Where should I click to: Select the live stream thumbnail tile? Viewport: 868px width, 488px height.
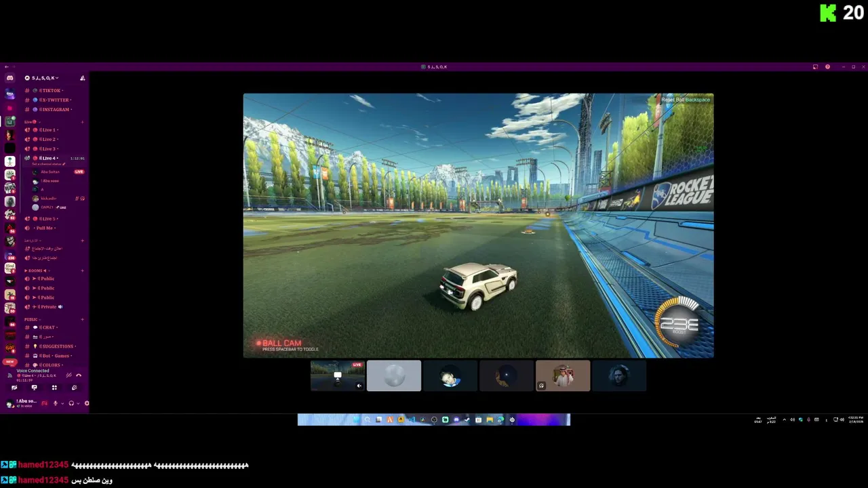point(337,376)
